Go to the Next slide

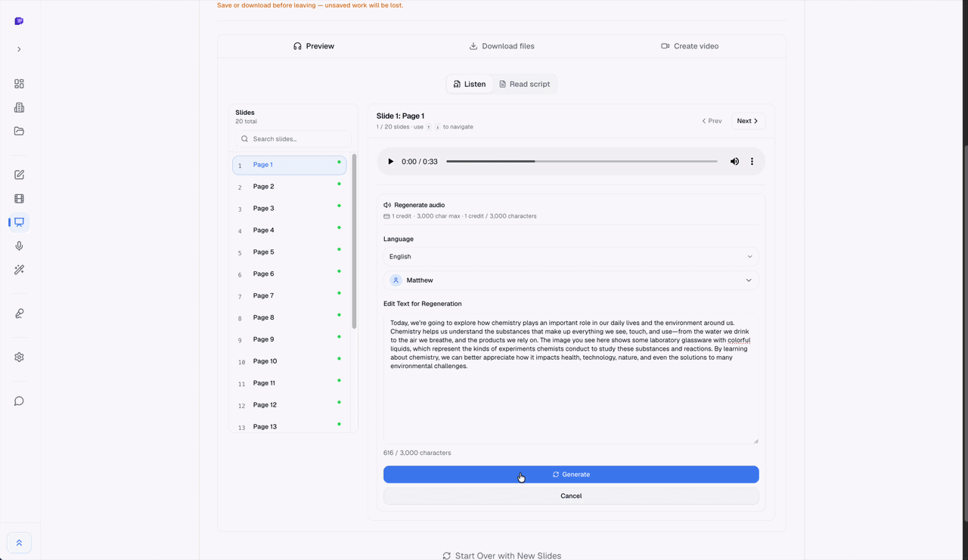pos(748,121)
